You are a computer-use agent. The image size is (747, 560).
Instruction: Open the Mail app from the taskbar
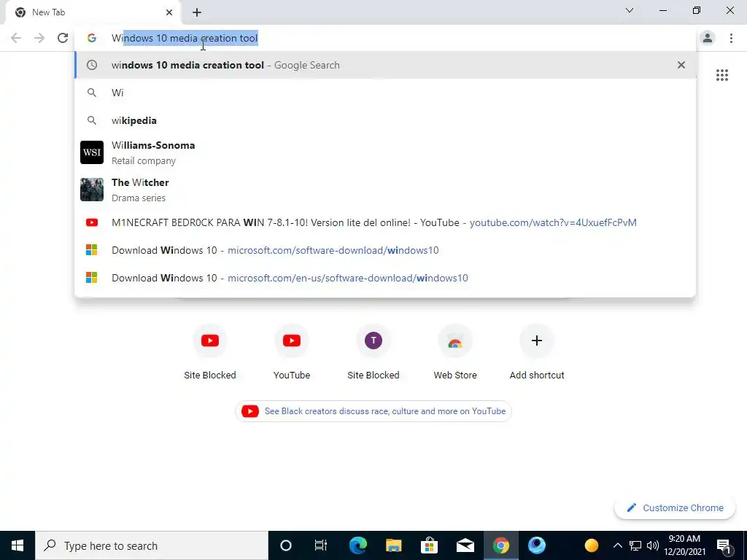pos(465,545)
